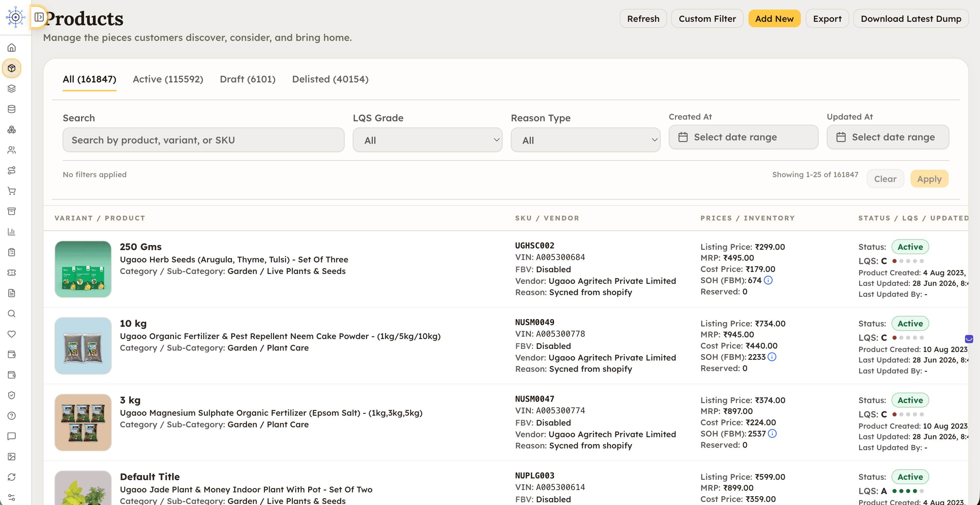The height and width of the screenshot is (505, 980).
Task: Toggle the sidebar expand panel icon
Action: [x=39, y=17]
